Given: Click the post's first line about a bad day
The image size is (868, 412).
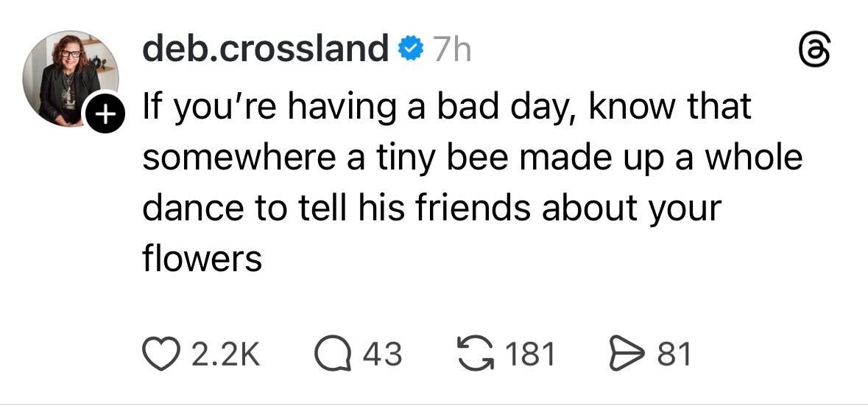Looking at the screenshot, I should tap(446, 108).
